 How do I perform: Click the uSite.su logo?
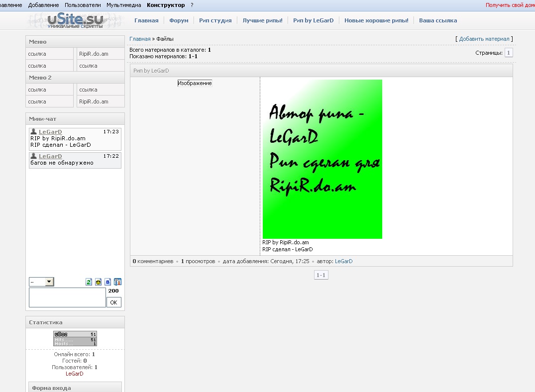coord(75,20)
